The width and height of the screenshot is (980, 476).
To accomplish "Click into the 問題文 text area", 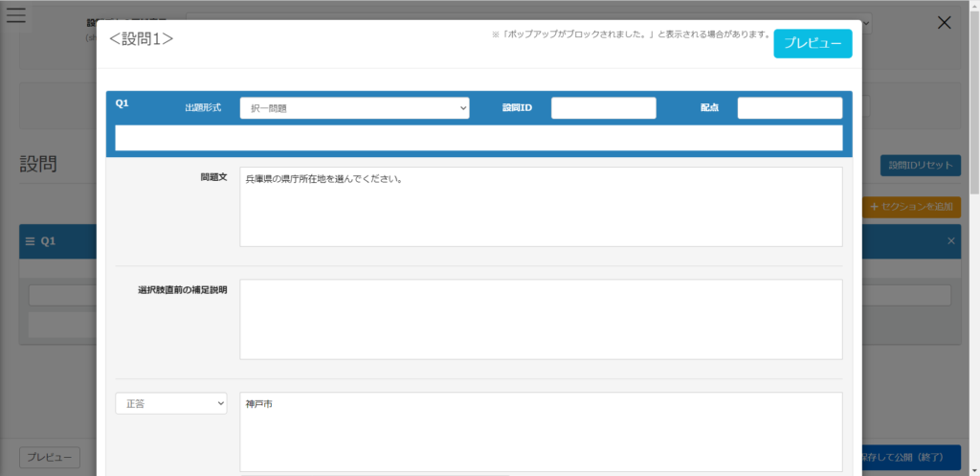I will tap(540, 206).
